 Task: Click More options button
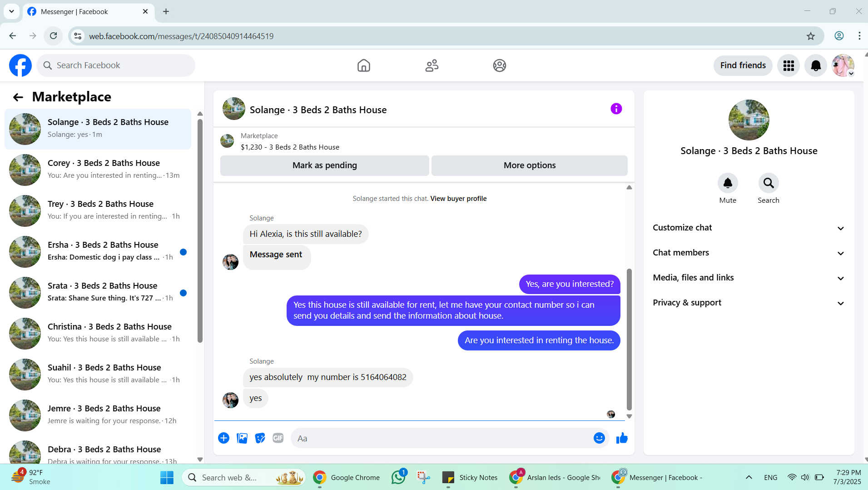529,165
